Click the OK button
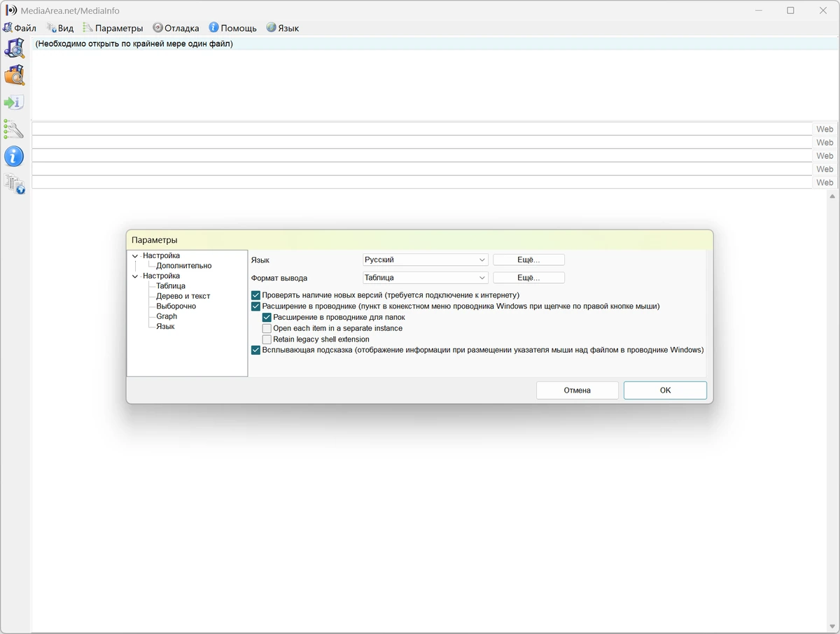This screenshot has width=840, height=634. pos(665,390)
